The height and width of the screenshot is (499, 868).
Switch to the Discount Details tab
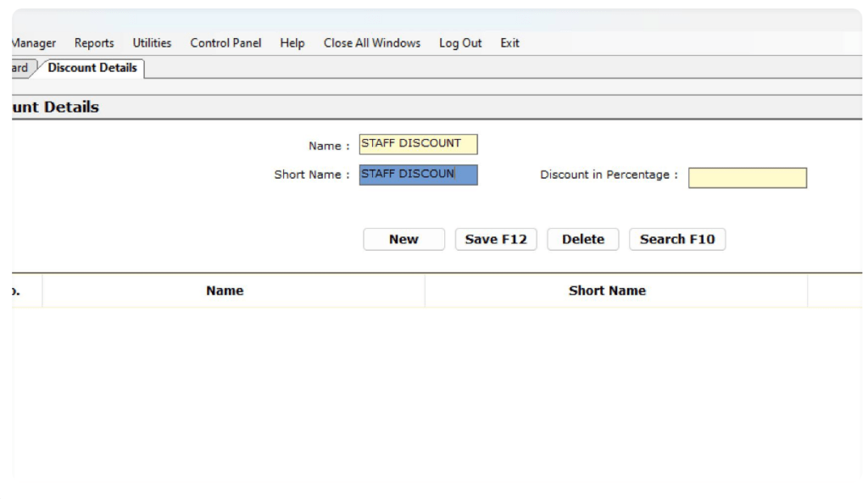point(92,69)
